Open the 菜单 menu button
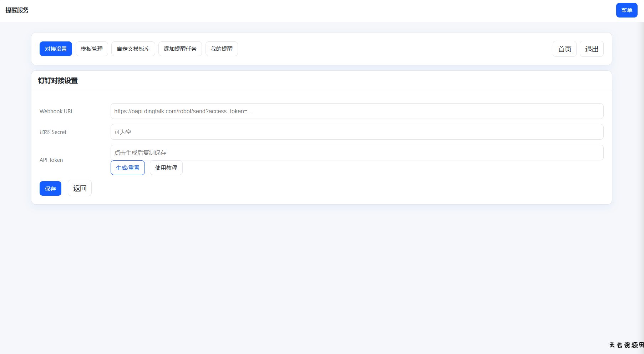644x354 pixels. [627, 10]
